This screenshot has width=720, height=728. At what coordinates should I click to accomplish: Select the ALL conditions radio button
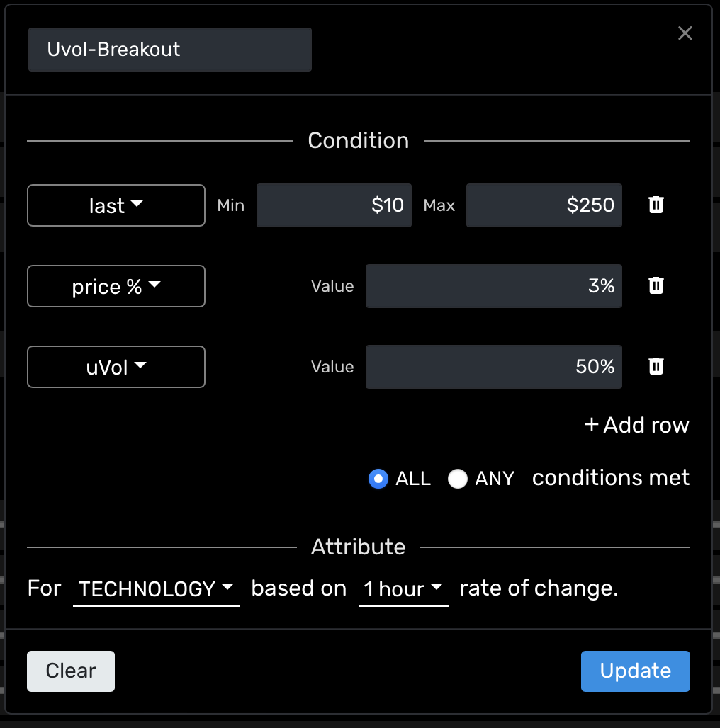378,479
